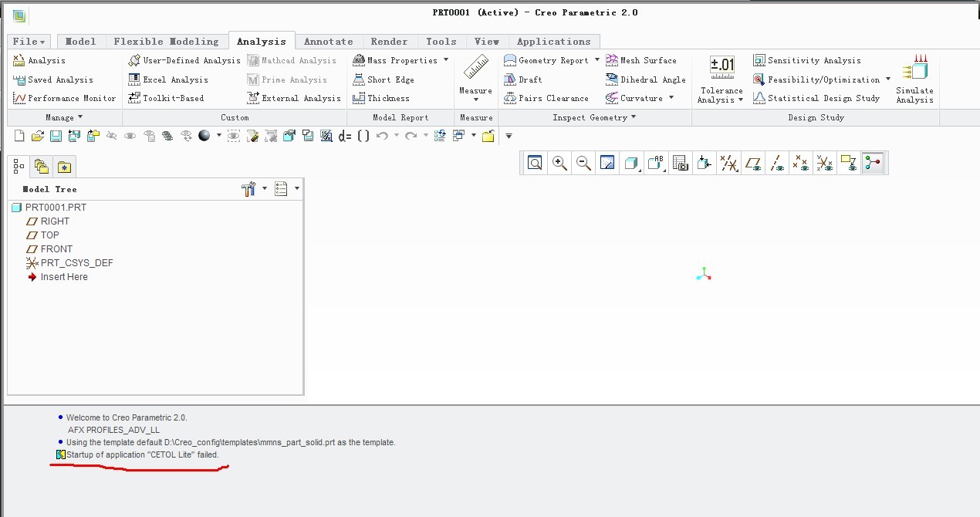This screenshot has width=980, height=517.
Task: Switch to the Annotate tab
Action: [x=328, y=42]
